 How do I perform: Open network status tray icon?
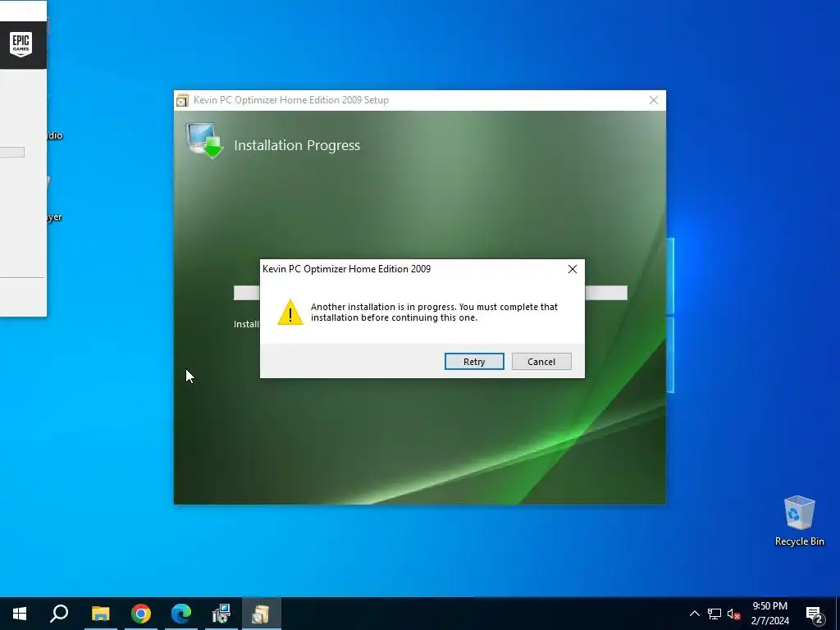click(x=714, y=614)
